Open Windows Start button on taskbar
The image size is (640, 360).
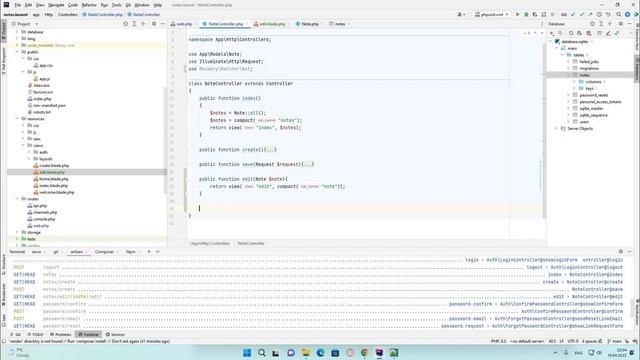(247, 353)
